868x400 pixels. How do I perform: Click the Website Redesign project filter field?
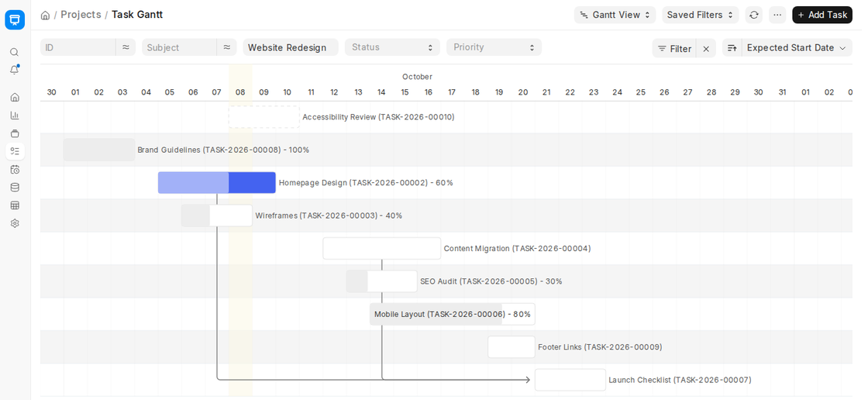pos(291,47)
